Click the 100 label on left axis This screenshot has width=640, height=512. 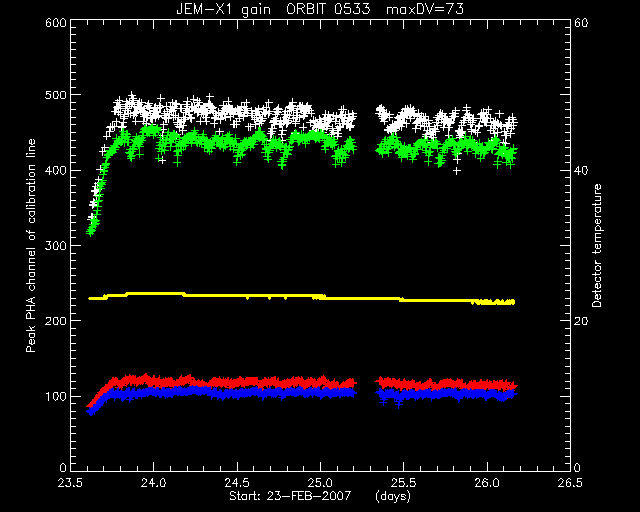pyautogui.click(x=56, y=396)
